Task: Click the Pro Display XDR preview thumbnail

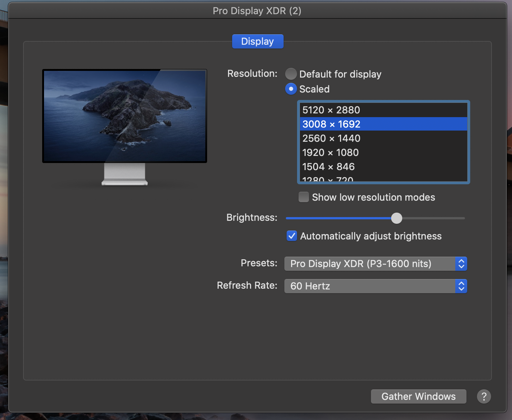Action: click(125, 127)
